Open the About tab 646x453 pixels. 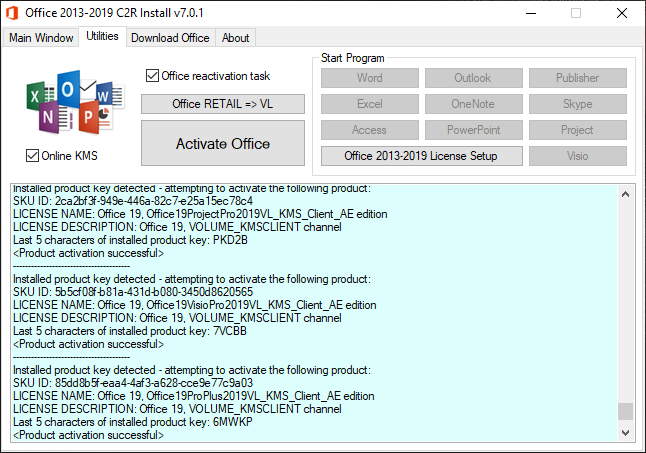tap(235, 38)
